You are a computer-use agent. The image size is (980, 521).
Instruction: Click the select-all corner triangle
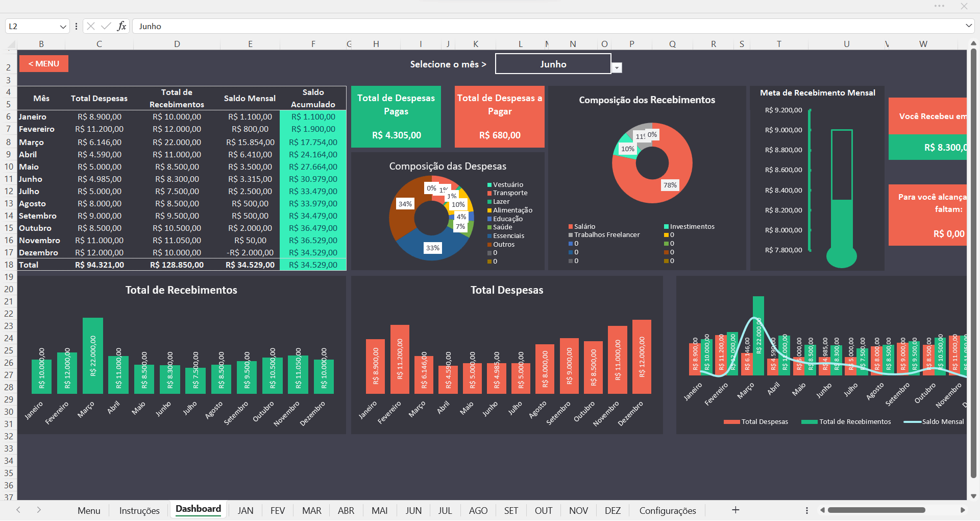(x=11, y=44)
